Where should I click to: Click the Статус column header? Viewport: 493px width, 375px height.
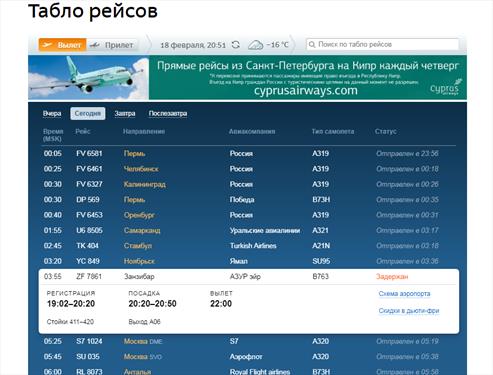[386, 131]
